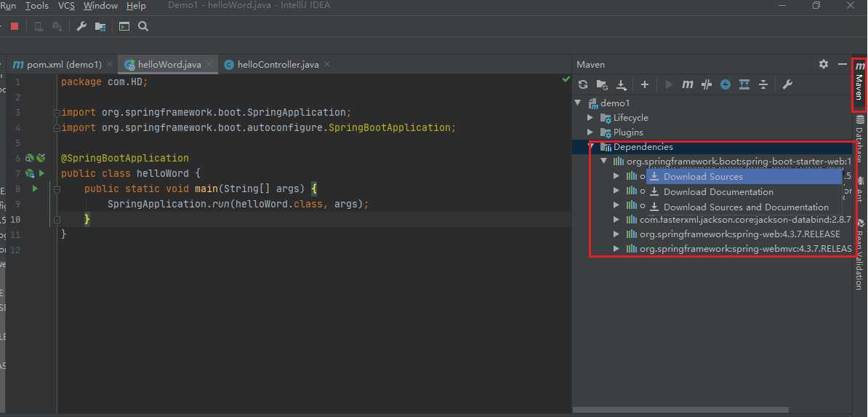Expand the Plugins node
Screen dimensions: 868x417
[x=590, y=132]
